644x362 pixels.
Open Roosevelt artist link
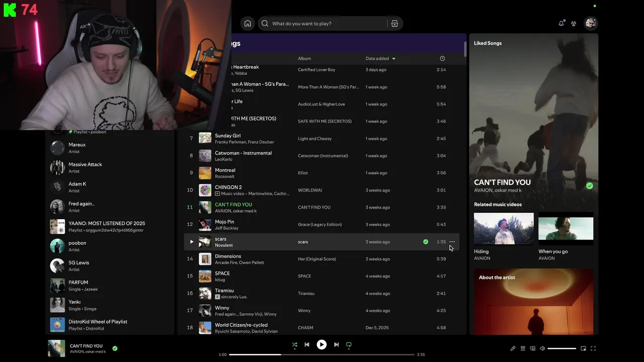(224, 176)
